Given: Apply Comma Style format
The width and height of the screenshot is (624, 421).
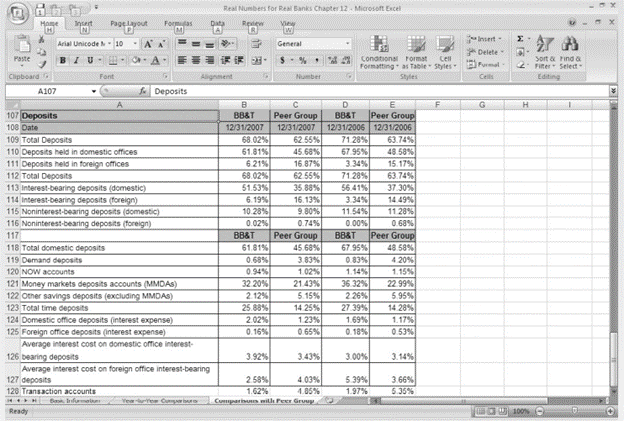Looking at the screenshot, I should pos(317,60).
